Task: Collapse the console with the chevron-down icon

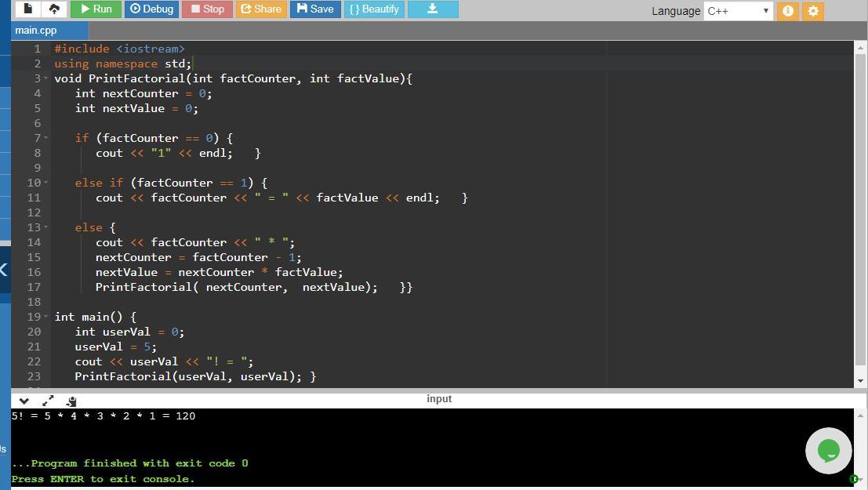Action: (x=24, y=401)
